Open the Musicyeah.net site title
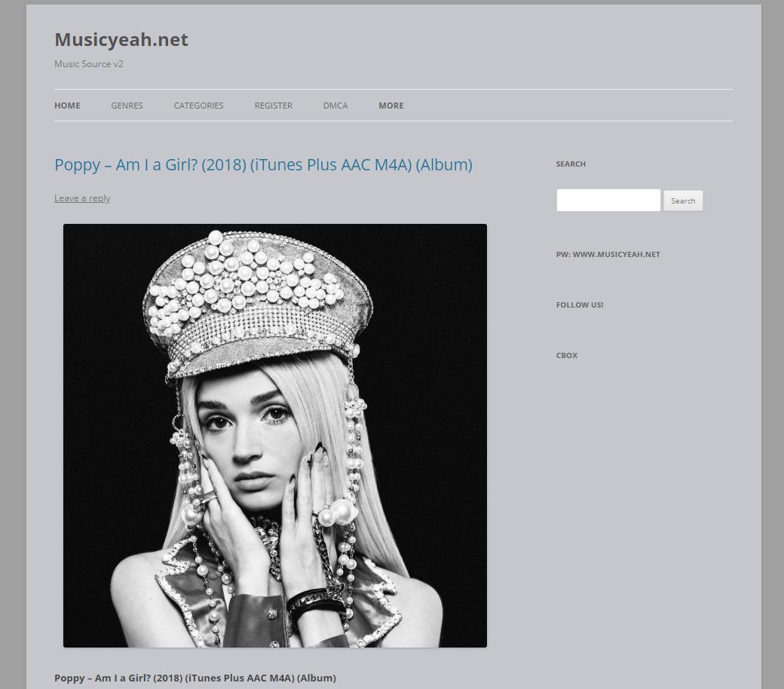This screenshot has height=689, width=784. click(121, 39)
